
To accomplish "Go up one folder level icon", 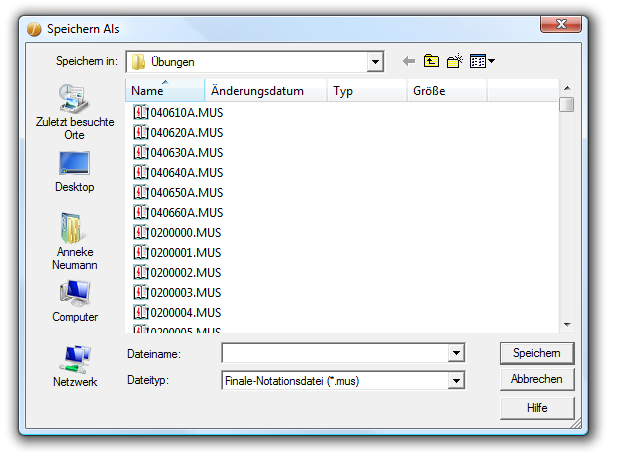I will (x=432, y=62).
